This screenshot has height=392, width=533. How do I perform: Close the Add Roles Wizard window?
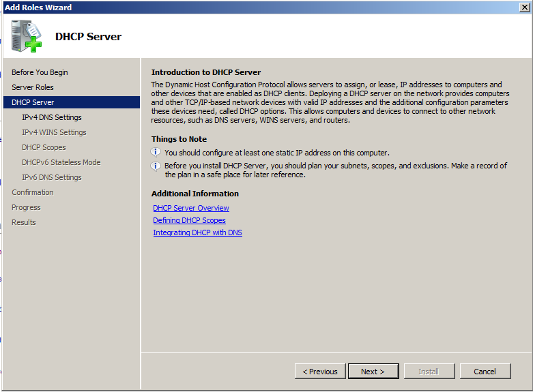tap(525, 7)
